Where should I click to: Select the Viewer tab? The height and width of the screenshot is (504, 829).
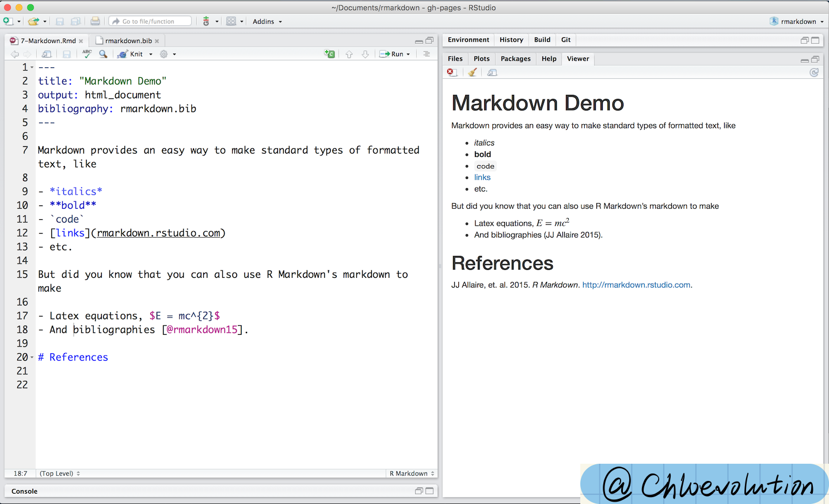578,59
